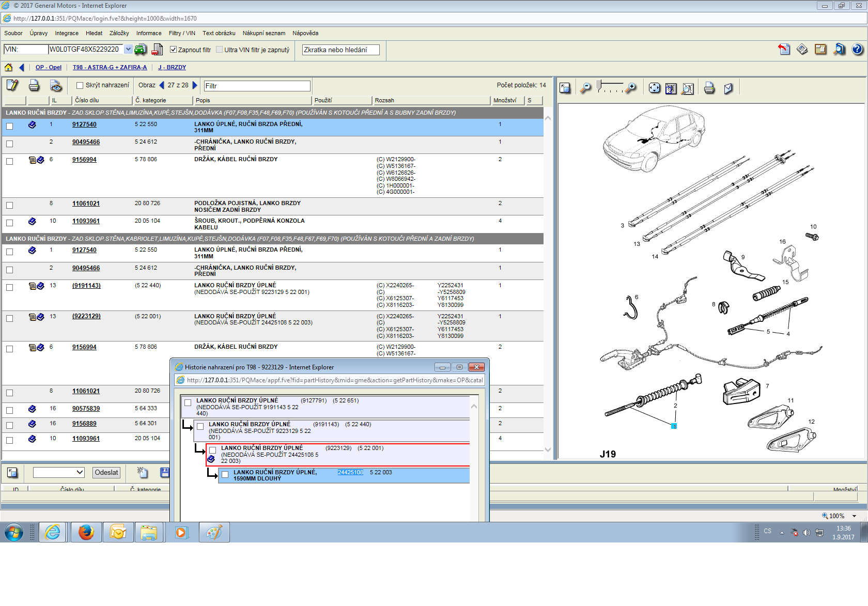
Task: Zoom out of the illustration
Action: click(585, 88)
